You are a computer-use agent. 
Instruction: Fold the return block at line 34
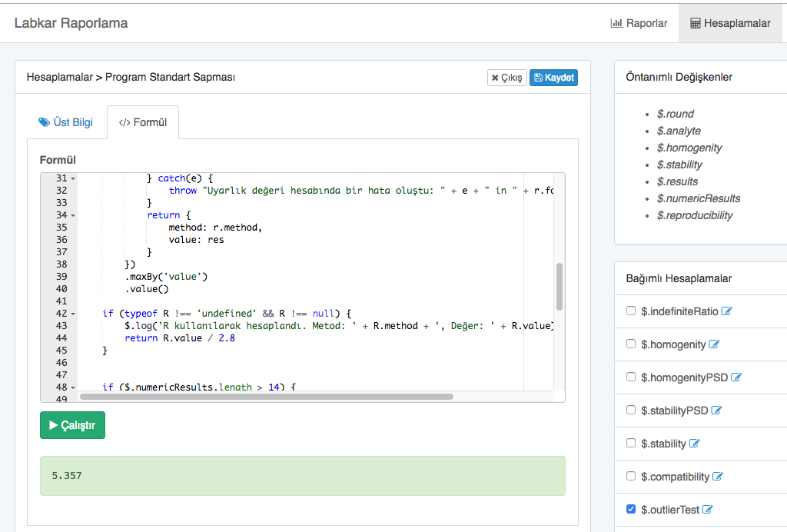click(73, 215)
